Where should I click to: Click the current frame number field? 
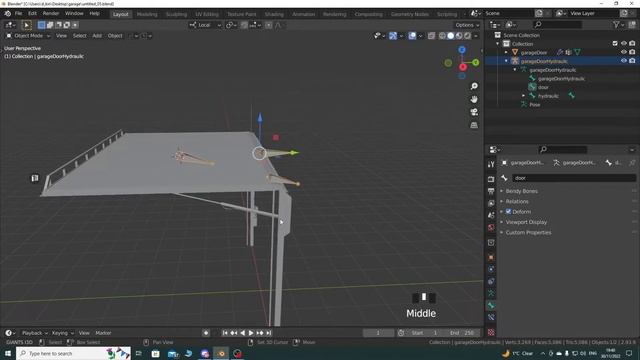pyautogui.click(x=378, y=333)
